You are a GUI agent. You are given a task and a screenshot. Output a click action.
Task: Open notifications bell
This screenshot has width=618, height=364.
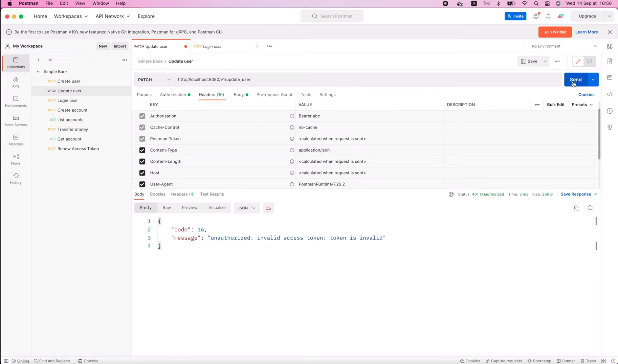coord(548,16)
